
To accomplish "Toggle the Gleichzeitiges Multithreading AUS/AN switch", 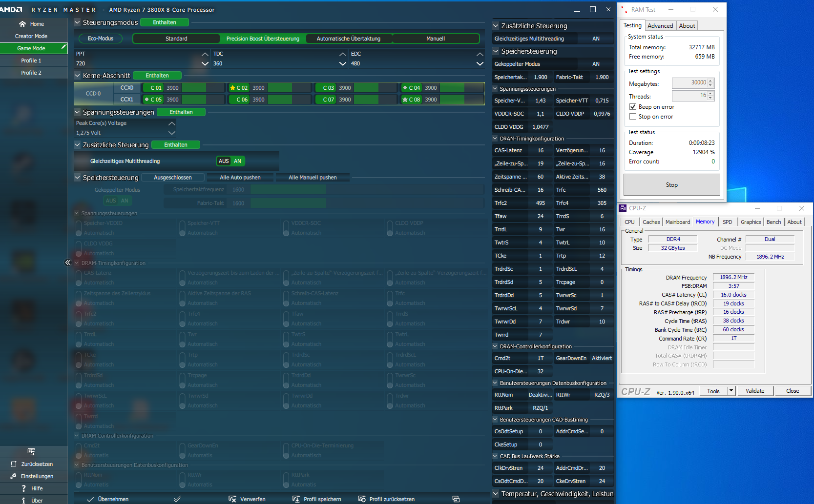I will tap(230, 161).
